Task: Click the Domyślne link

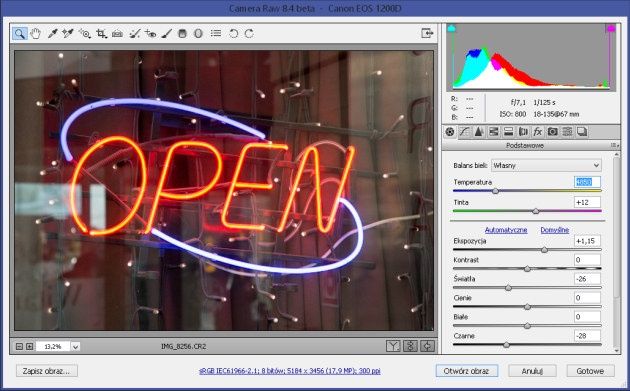Action: pyautogui.click(x=554, y=230)
